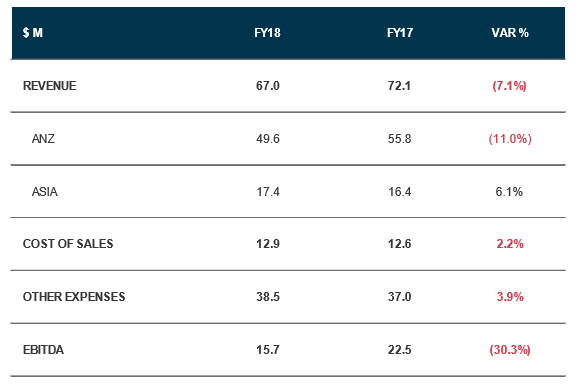Select the (30.3%) EBITDA variance

pyautogui.click(x=510, y=350)
